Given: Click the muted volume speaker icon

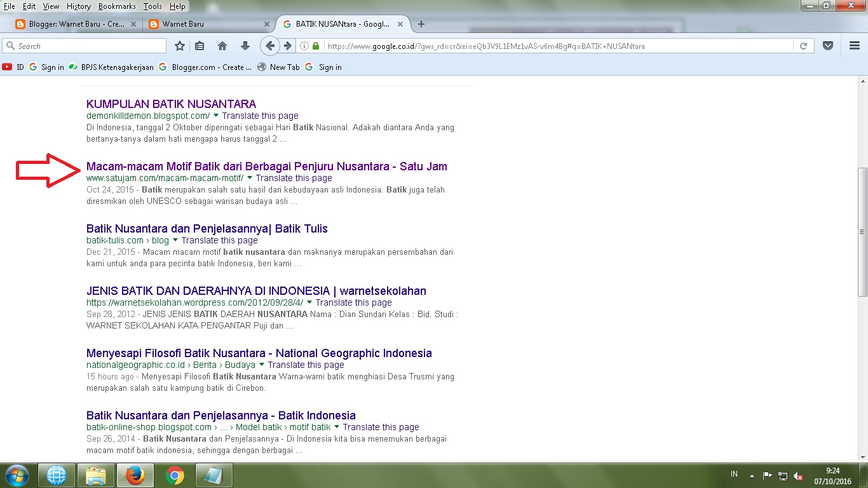Looking at the screenshot, I should [x=799, y=476].
